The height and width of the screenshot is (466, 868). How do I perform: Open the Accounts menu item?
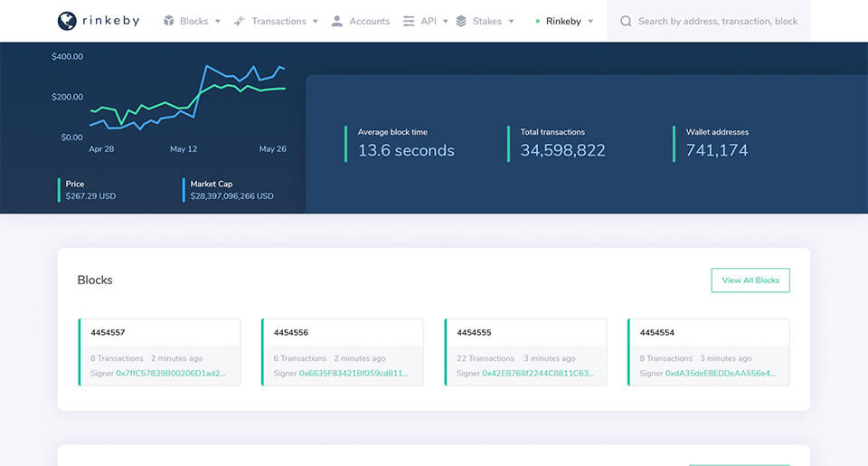click(x=369, y=21)
